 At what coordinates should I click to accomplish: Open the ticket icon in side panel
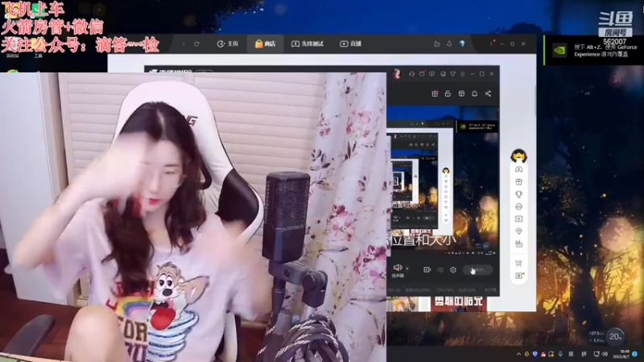click(518, 219)
